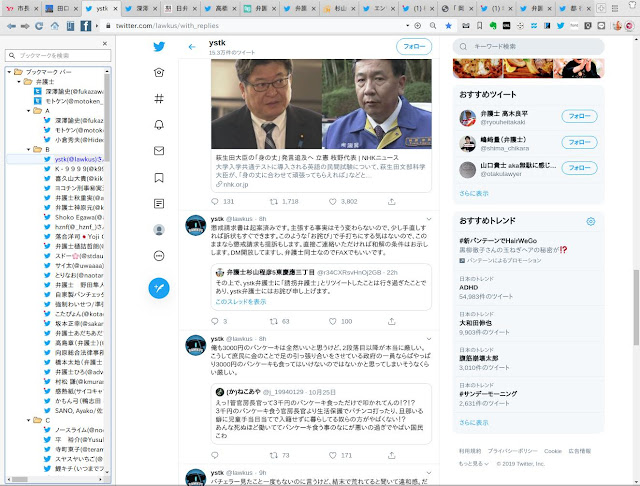
Task: Like the tweet with 100 likes
Action: (x=333, y=321)
